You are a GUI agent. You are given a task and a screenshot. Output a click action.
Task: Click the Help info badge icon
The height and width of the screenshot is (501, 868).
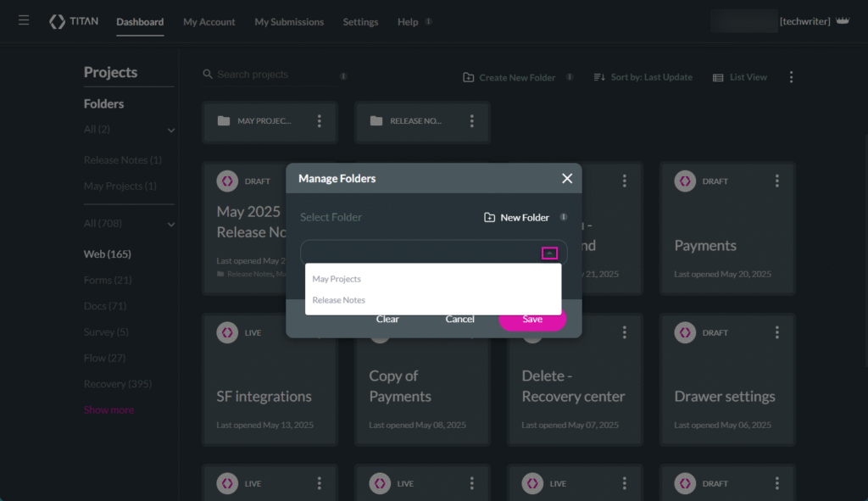[428, 21]
